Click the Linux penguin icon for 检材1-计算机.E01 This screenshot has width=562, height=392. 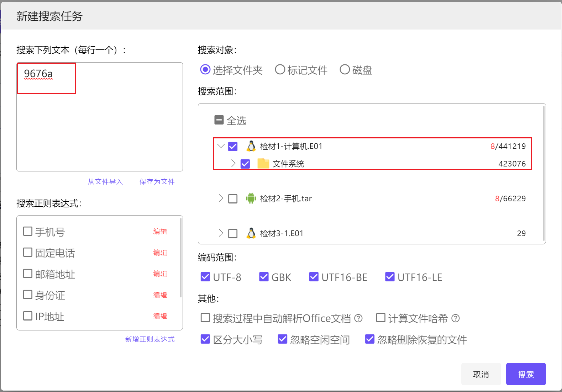click(x=251, y=146)
